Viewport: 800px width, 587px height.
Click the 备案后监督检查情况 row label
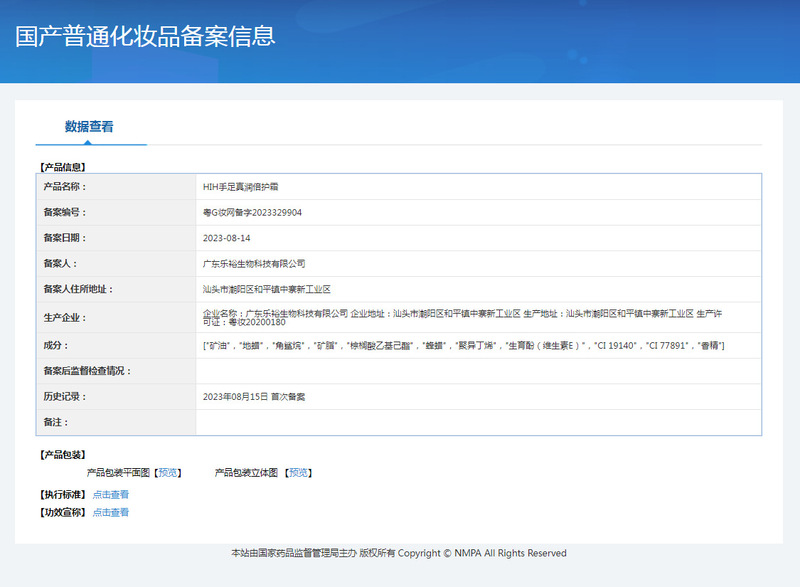pos(88,371)
